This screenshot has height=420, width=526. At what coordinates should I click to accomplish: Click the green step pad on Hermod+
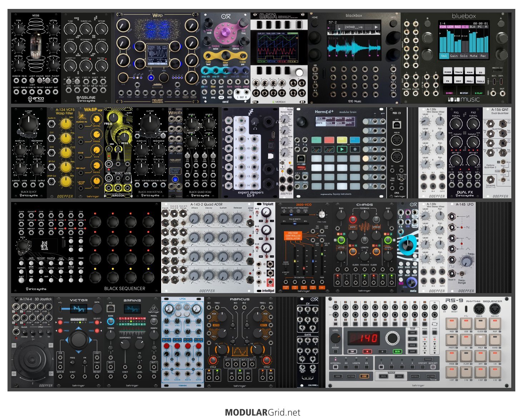316,140
